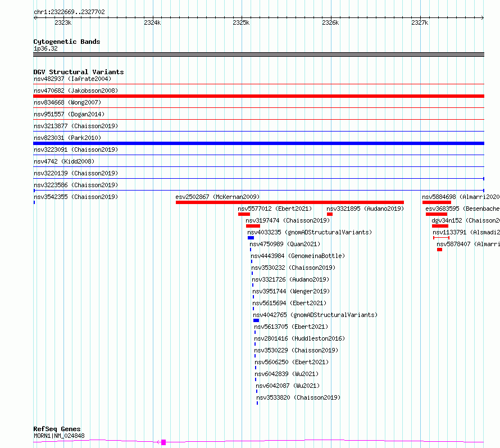Screen dimensions: 500x448
Task: Select the nsv1133791 bracketed red line glyph
Action: click(442, 238)
